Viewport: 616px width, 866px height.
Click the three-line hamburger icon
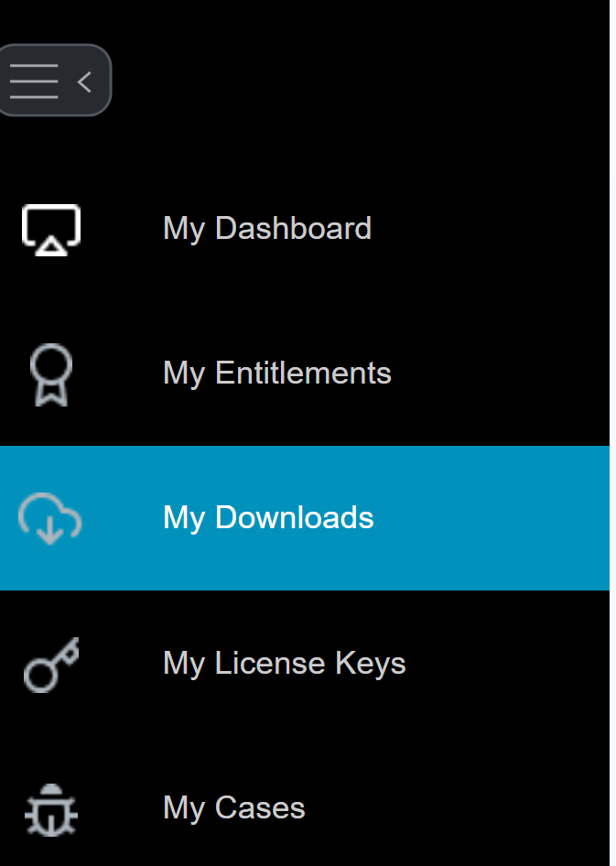pos(34,81)
